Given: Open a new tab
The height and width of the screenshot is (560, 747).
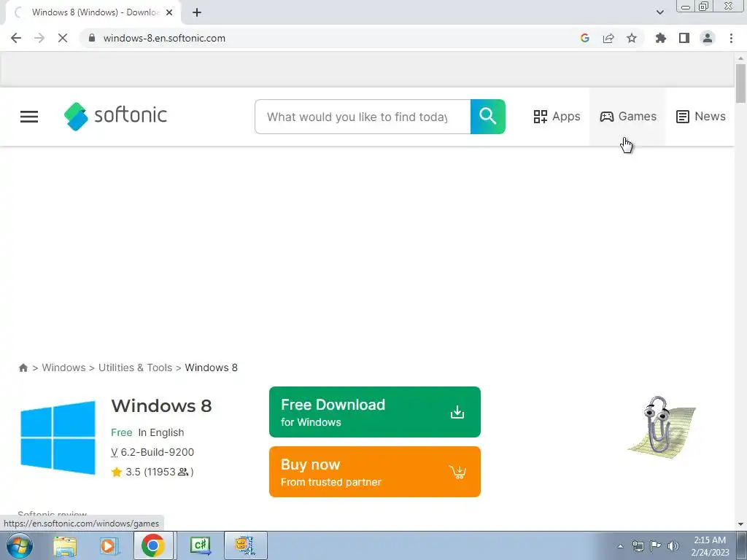Looking at the screenshot, I should pyautogui.click(x=197, y=12).
